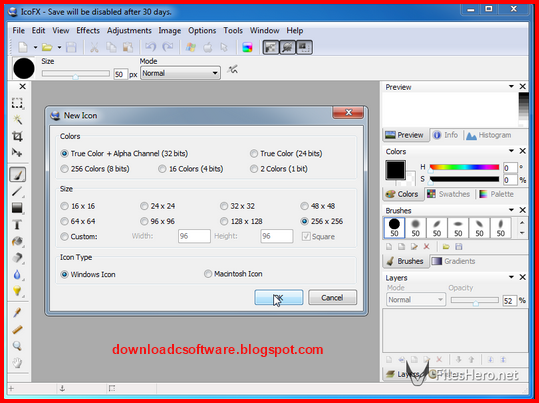The height and width of the screenshot is (403, 539).
Task: Select the rectangular selection tool
Action: click(17, 103)
